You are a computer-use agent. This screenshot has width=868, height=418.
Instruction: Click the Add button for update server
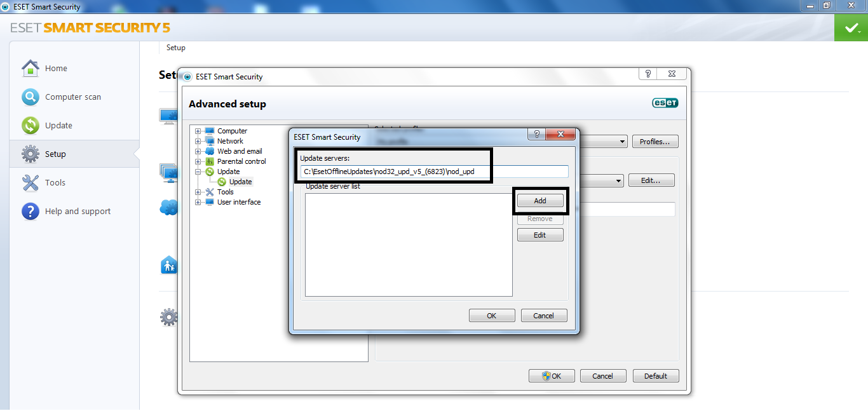[x=540, y=201]
